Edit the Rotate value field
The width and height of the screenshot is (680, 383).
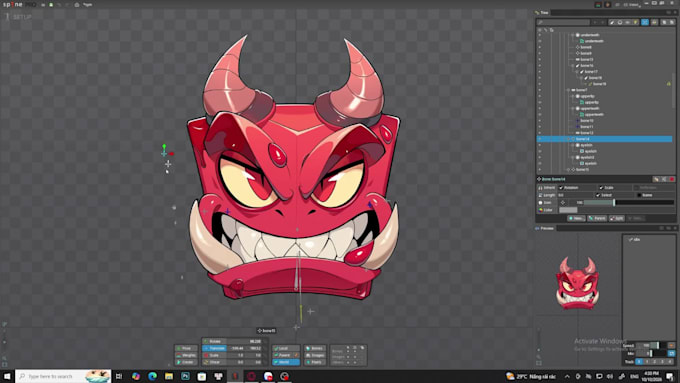coord(245,341)
